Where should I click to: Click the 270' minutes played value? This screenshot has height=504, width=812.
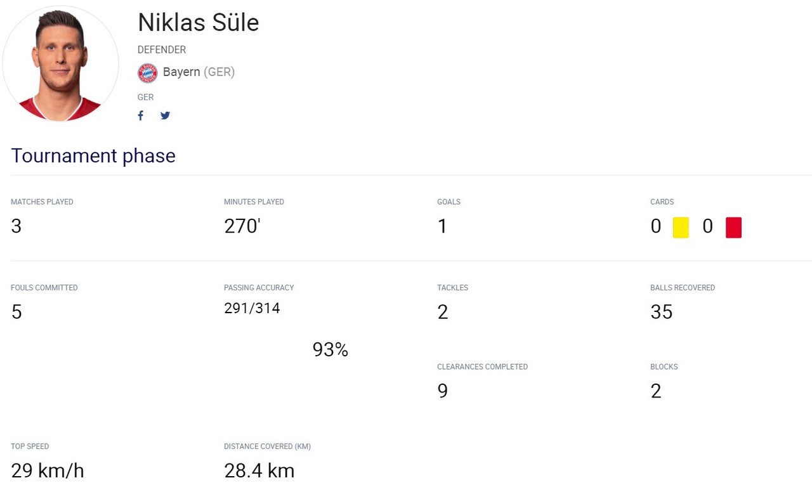coord(242,226)
